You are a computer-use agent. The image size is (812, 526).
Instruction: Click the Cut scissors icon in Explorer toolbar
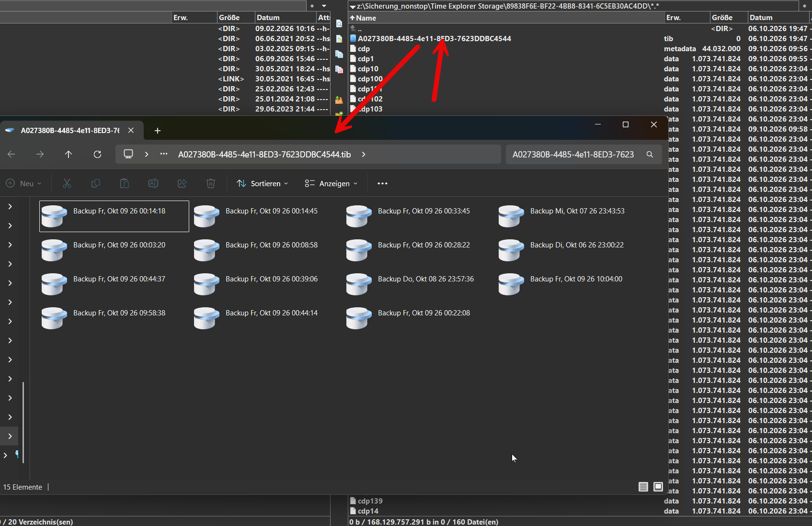click(x=67, y=183)
